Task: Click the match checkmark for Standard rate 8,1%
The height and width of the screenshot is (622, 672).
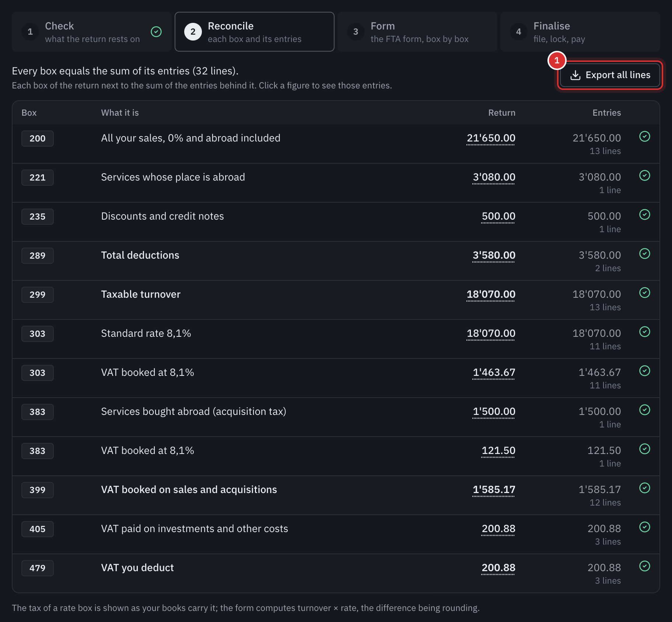Action: pos(645,332)
